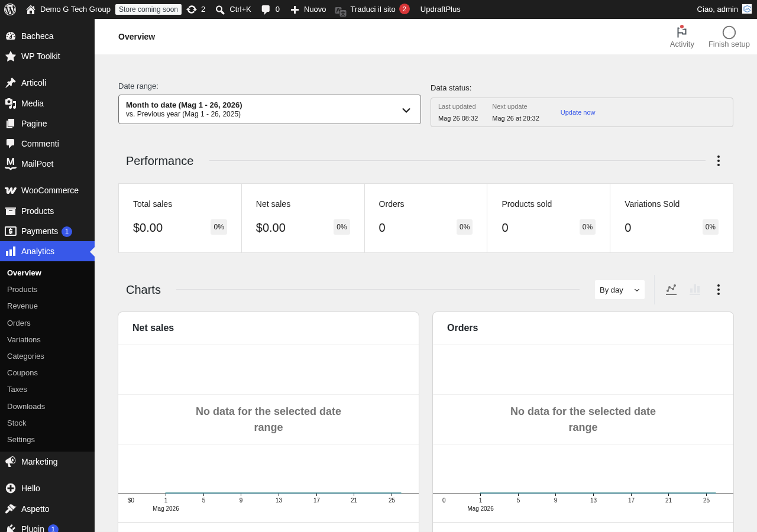Open the Ciao, admin account menu
Image resolution: width=757 pixels, height=532 pixels.
coord(724,9)
